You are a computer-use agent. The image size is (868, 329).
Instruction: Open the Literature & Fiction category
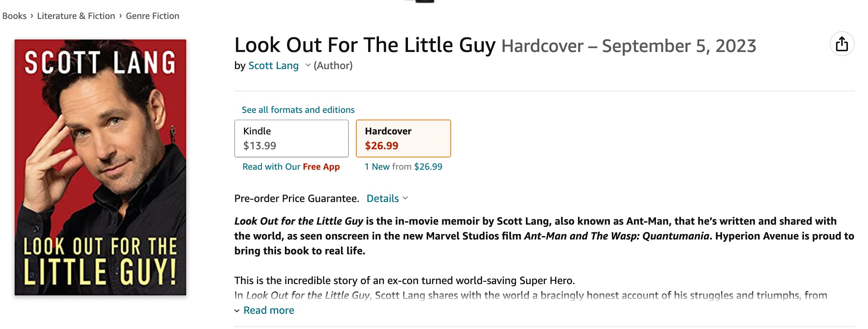coord(76,16)
